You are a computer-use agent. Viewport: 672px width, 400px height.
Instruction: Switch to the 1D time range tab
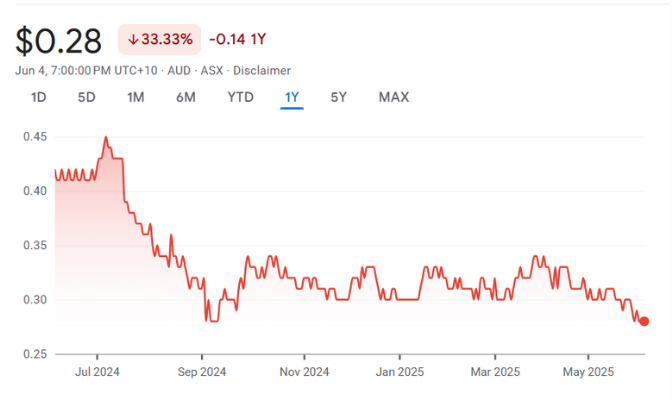coord(39,97)
